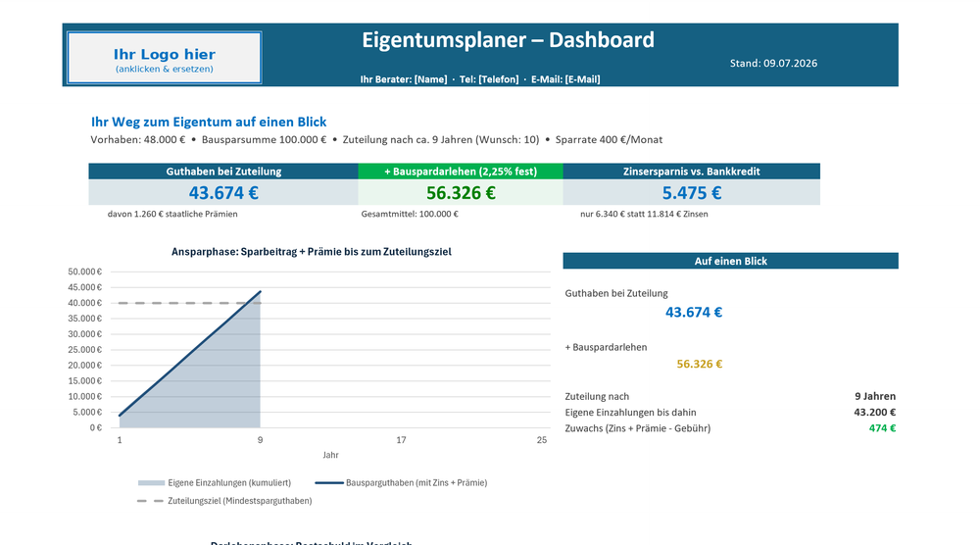980x545 pixels.
Task: Select the '+ Bauspardarlehen (2,25% fest)' green header
Action: click(x=461, y=172)
